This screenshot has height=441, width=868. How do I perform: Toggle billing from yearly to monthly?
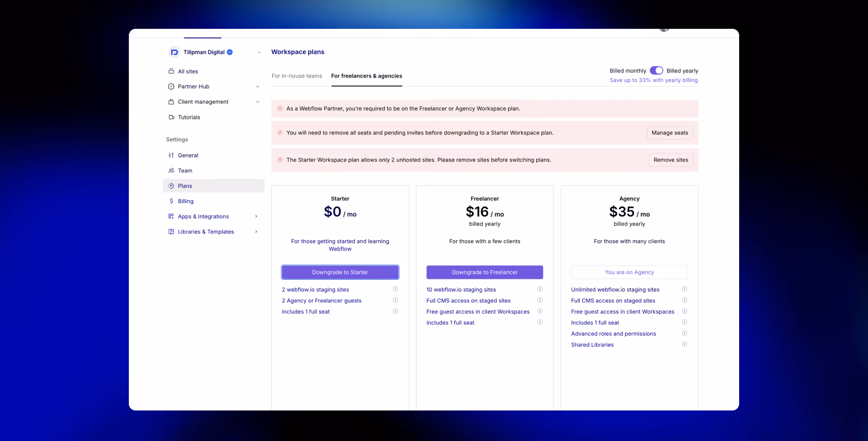(x=656, y=70)
